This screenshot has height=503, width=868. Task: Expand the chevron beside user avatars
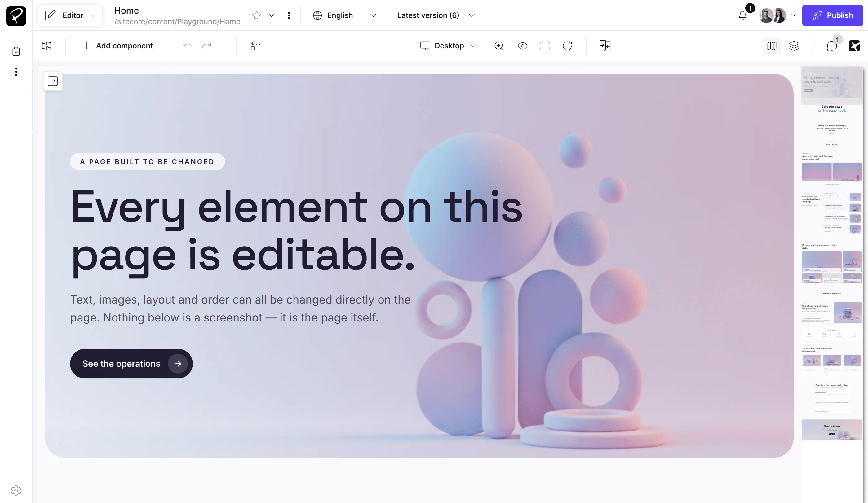point(794,15)
